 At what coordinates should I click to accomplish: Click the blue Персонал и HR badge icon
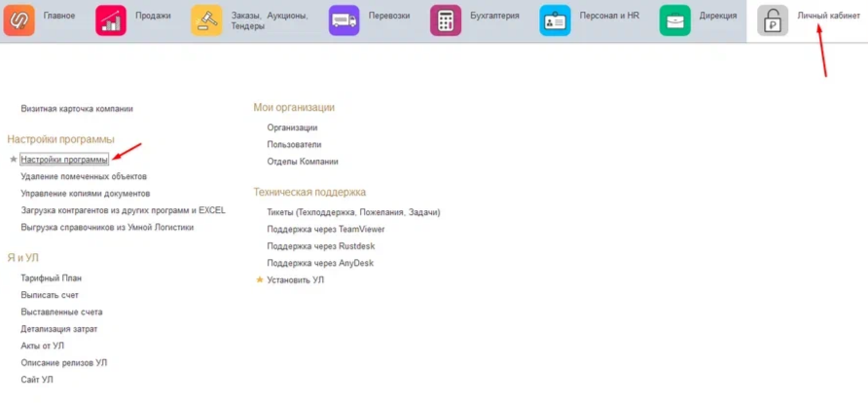[556, 20]
